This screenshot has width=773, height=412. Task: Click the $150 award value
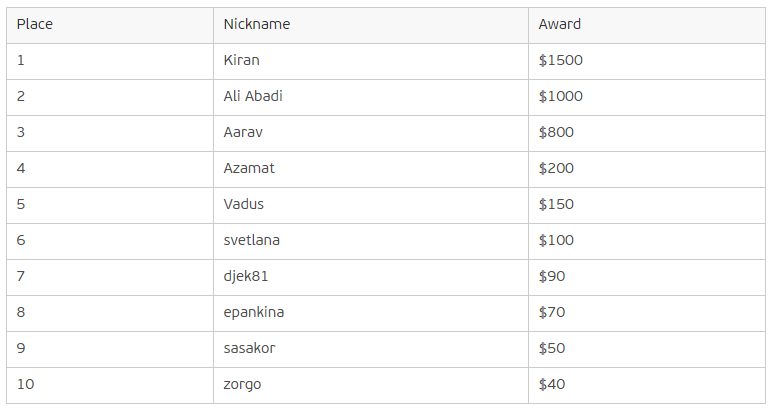pyautogui.click(x=556, y=205)
